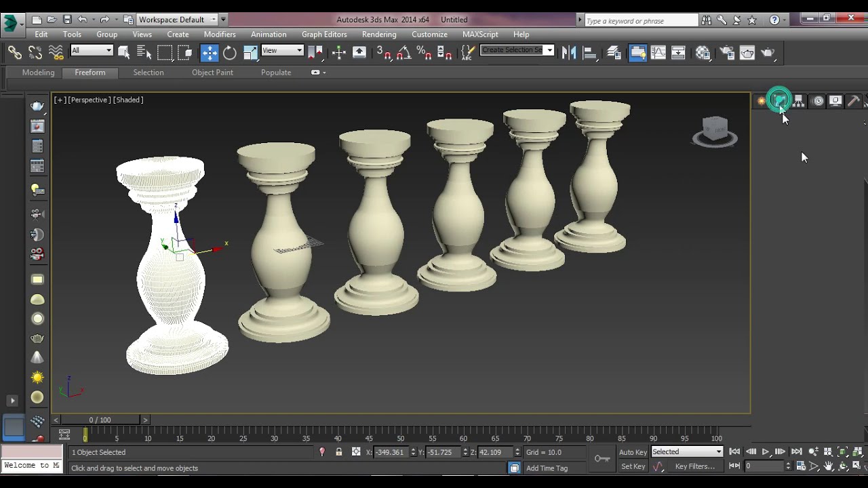Toggle Percent Snap
Image resolution: width=868 pixels, height=488 pixels.
425,53
